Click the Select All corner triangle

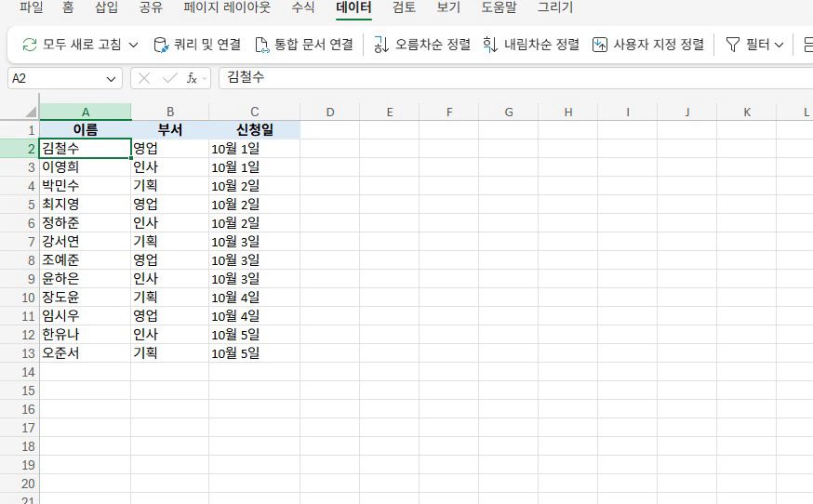click(31, 112)
